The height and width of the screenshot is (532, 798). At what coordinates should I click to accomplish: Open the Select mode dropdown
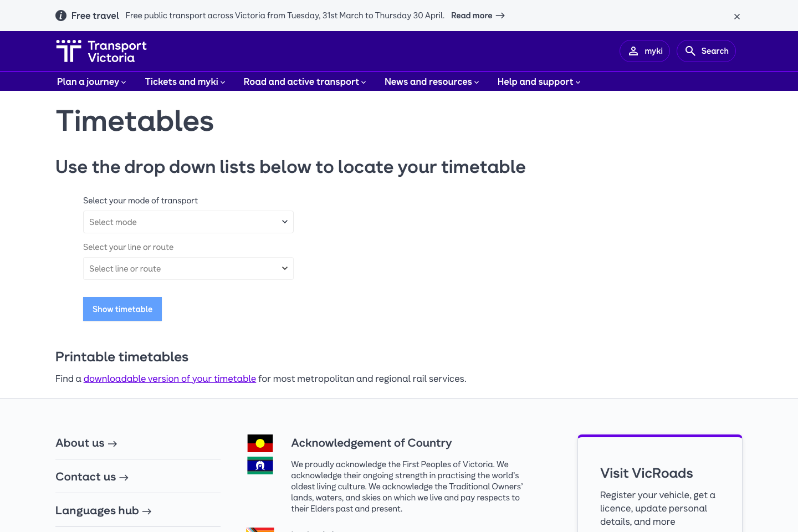(x=188, y=222)
